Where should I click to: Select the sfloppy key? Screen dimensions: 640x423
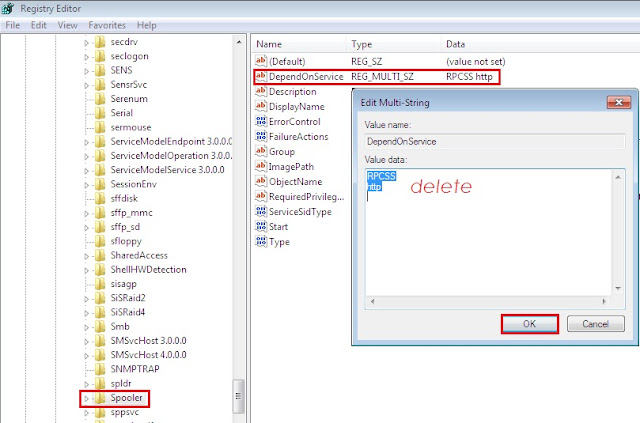[126, 241]
